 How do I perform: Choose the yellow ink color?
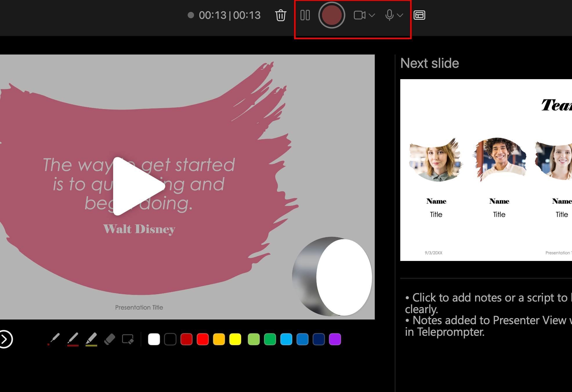235,339
